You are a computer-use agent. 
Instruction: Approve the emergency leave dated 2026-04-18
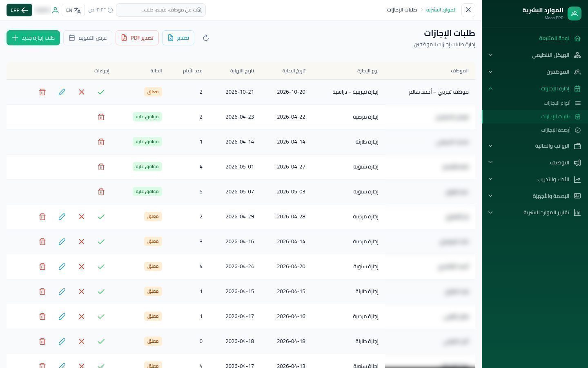tap(101, 341)
